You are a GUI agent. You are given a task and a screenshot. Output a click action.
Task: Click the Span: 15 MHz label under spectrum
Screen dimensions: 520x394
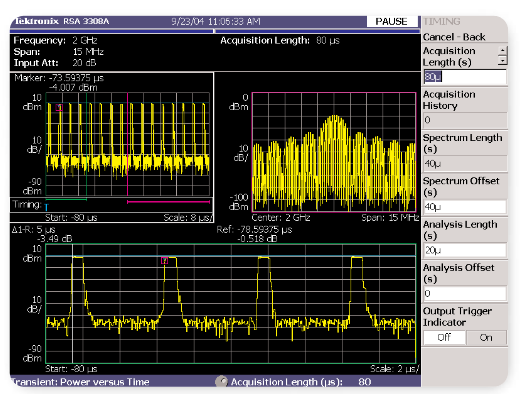click(x=390, y=218)
